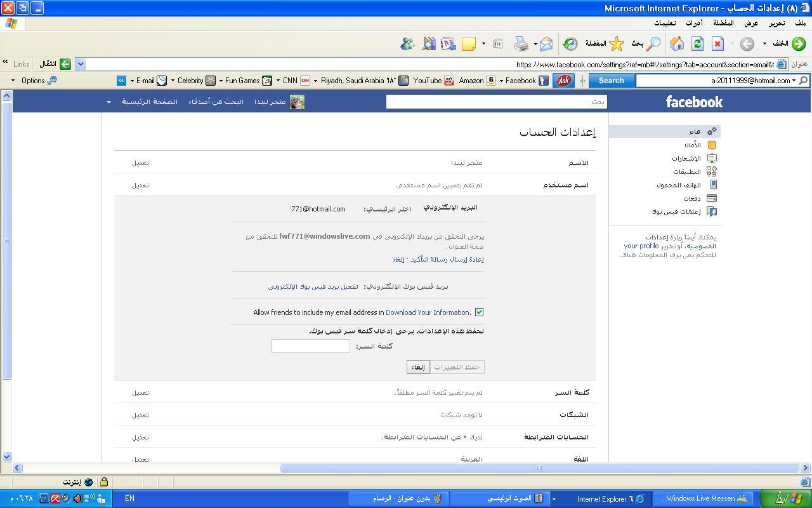Click تعديل link for the الاسم row
Image resolution: width=812 pixels, height=508 pixels.
(140, 163)
